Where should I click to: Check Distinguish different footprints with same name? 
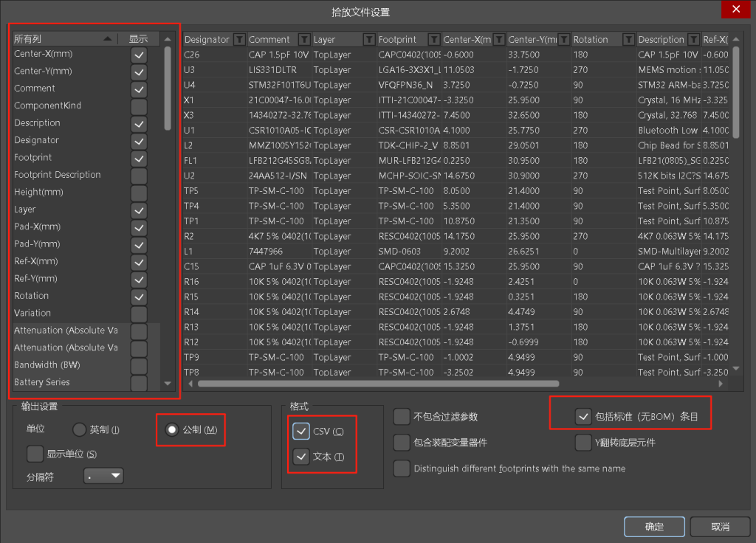point(402,468)
